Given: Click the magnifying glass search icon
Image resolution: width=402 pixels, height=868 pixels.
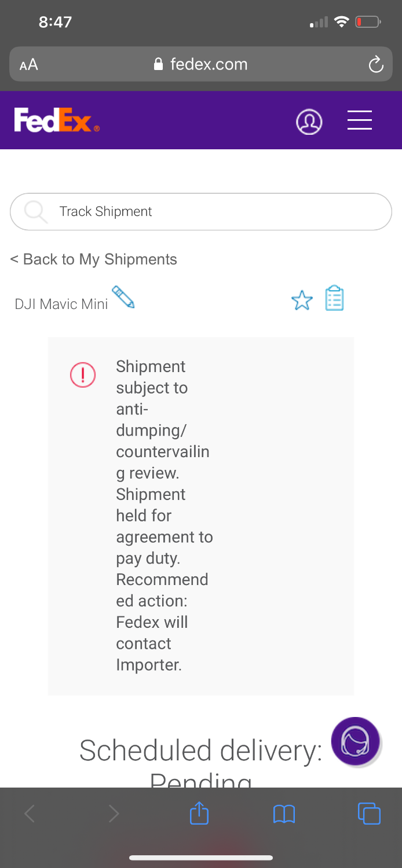Looking at the screenshot, I should coord(36,212).
